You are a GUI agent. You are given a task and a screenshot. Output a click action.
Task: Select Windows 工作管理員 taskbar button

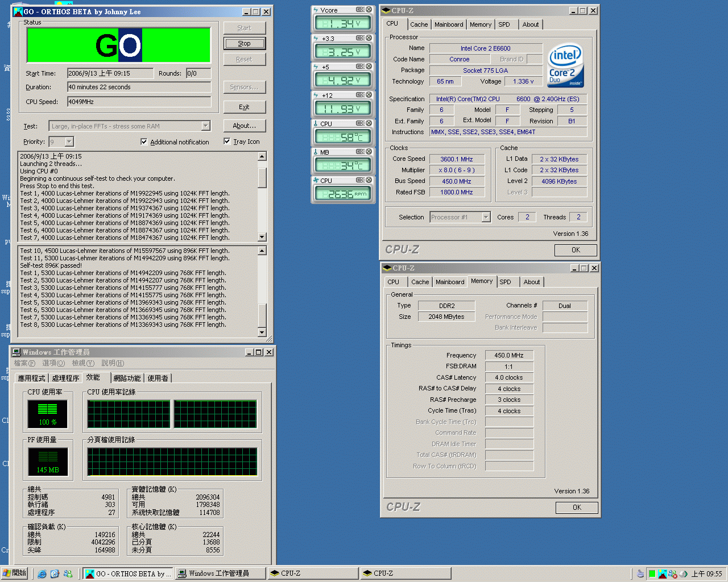click(221, 573)
